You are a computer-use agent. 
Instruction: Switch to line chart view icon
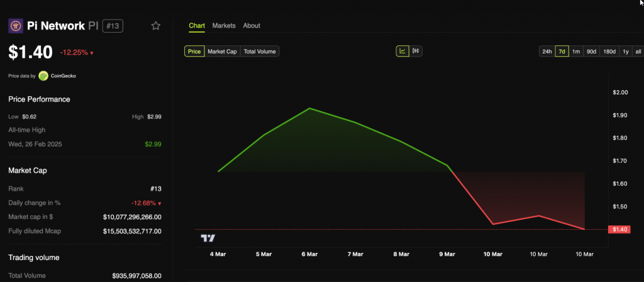coord(402,51)
